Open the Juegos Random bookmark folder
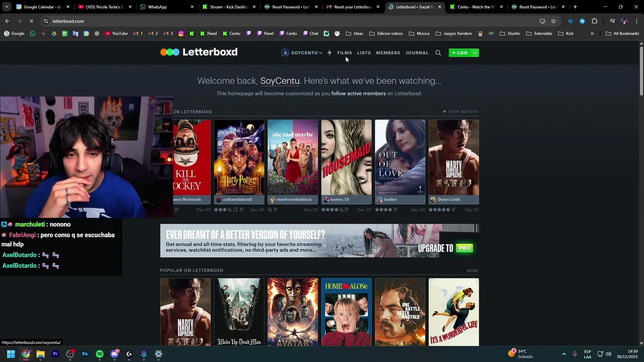 453,34
